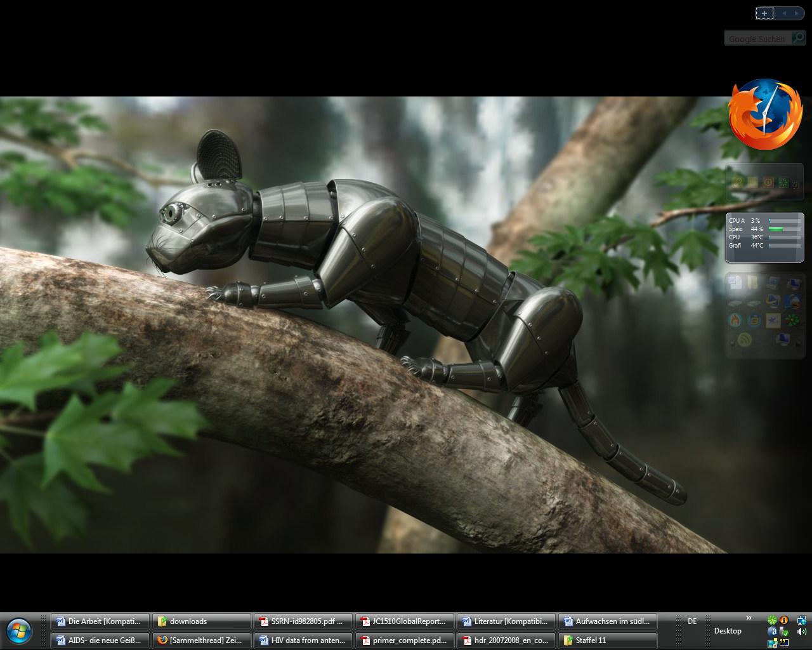
Task: Click the orange info icon in the sidebar gadget
Action: (x=768, y=182)
